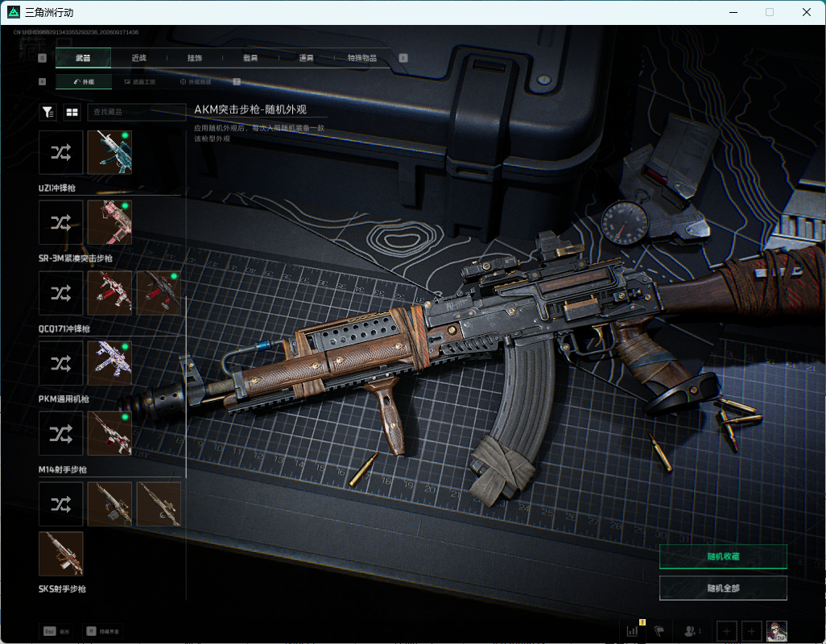Select the second SKS skin in top row

point(159,504)
